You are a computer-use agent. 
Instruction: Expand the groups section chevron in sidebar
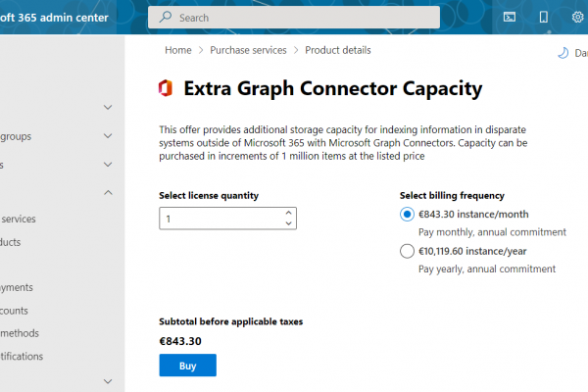click(108, 137)
